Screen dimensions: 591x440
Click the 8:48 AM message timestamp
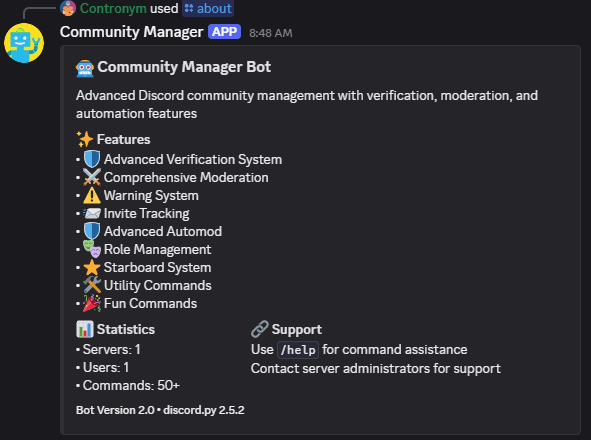click(x=271, y=33)
